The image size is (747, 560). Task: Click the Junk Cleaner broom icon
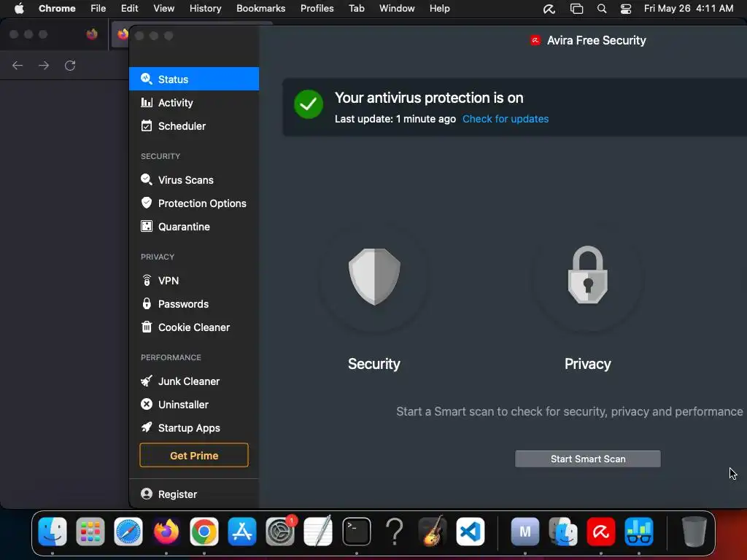pyautogui.click(x=147, y=381)
